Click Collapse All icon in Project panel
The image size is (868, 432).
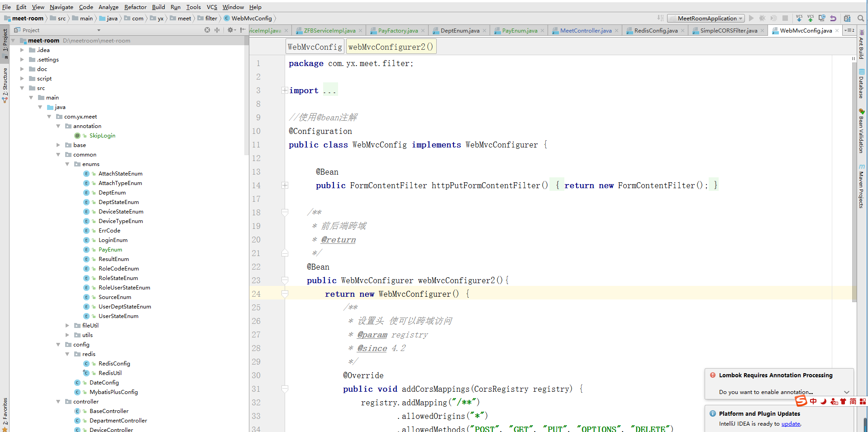[x=217, y=30]
